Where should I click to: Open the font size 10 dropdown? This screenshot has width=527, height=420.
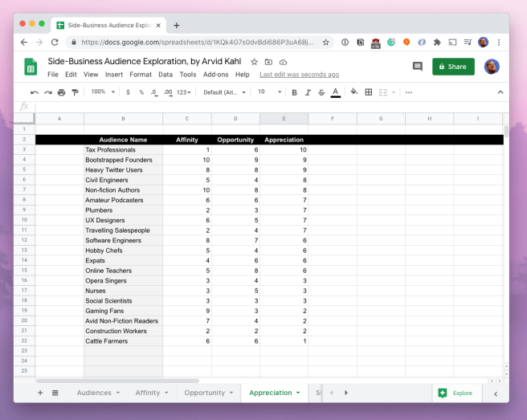click(270, 92)
